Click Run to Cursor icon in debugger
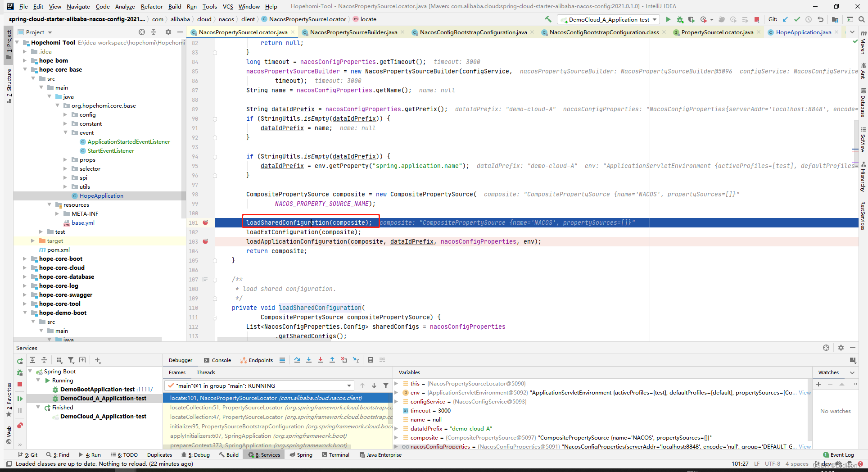Viewport: 868px width, 472px height. 356,360
